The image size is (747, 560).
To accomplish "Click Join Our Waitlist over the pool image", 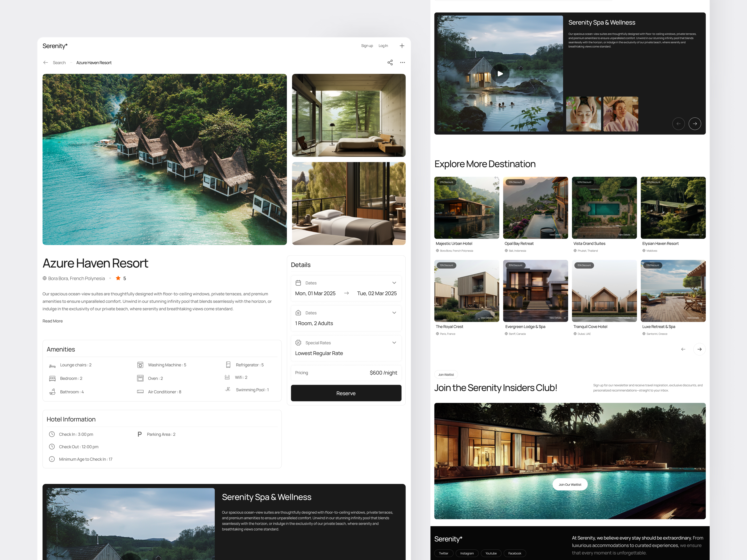I will pyautogui.click(x=570, y=484).
